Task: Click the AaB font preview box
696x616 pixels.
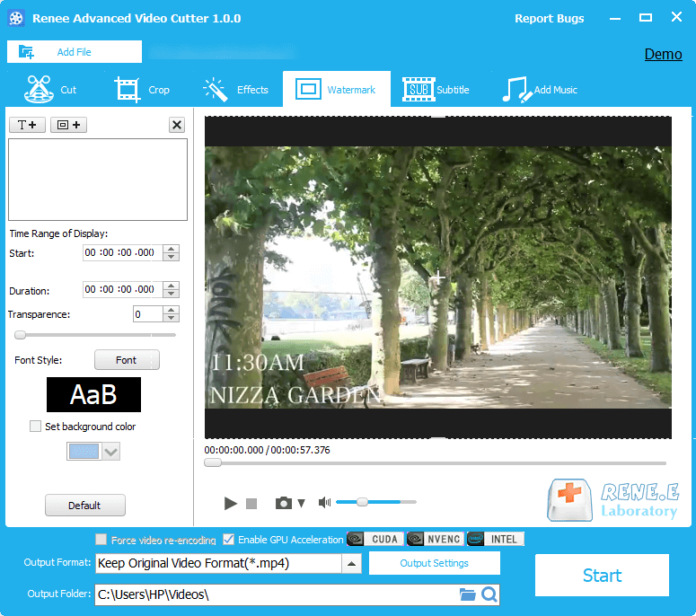Action: click(x=93, y=394)
